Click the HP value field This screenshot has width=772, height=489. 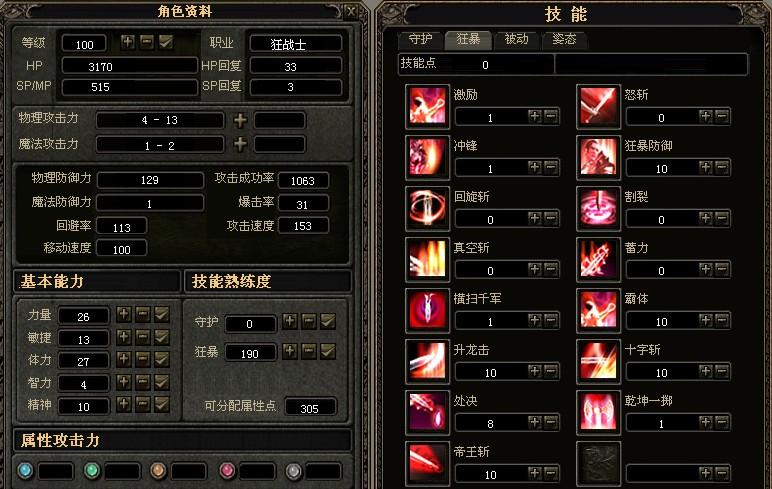(129, 66)
